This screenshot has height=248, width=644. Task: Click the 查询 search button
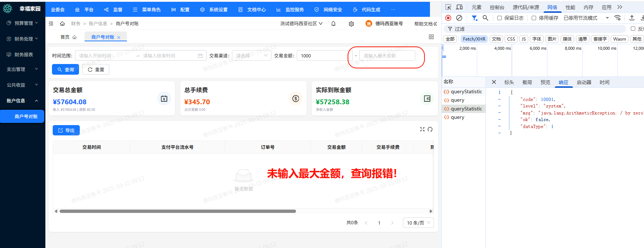pyautogui.click(x=65, y=69)
